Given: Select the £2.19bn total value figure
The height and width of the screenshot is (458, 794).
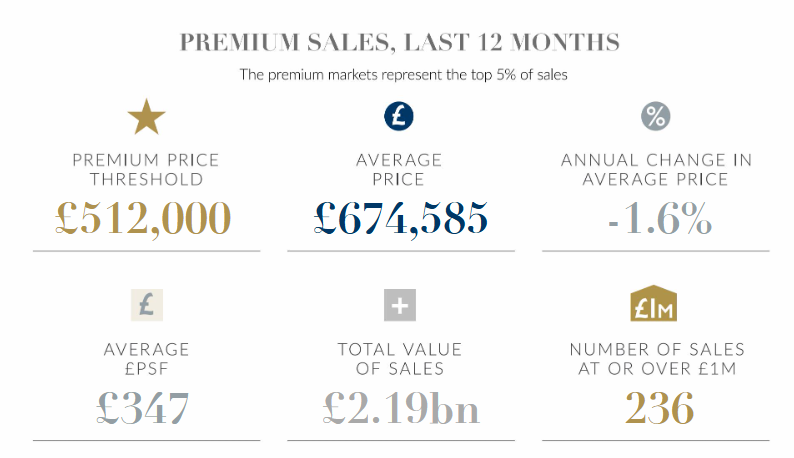Looking at the screenshot, I should (x=399, y=408).
